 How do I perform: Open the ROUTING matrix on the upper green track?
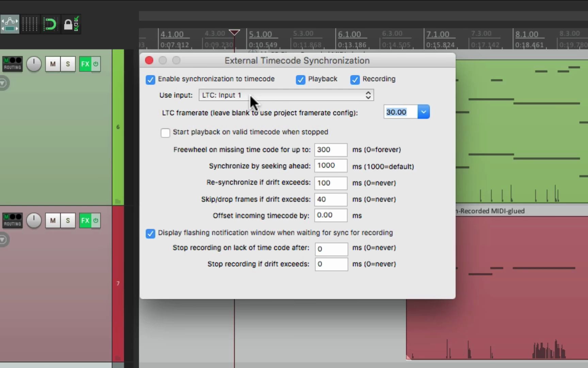tap(12, 64)
